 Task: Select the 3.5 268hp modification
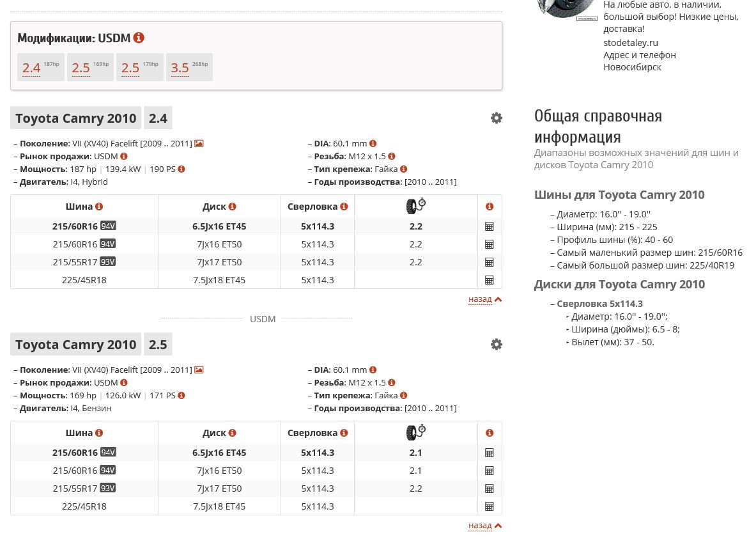190,67
